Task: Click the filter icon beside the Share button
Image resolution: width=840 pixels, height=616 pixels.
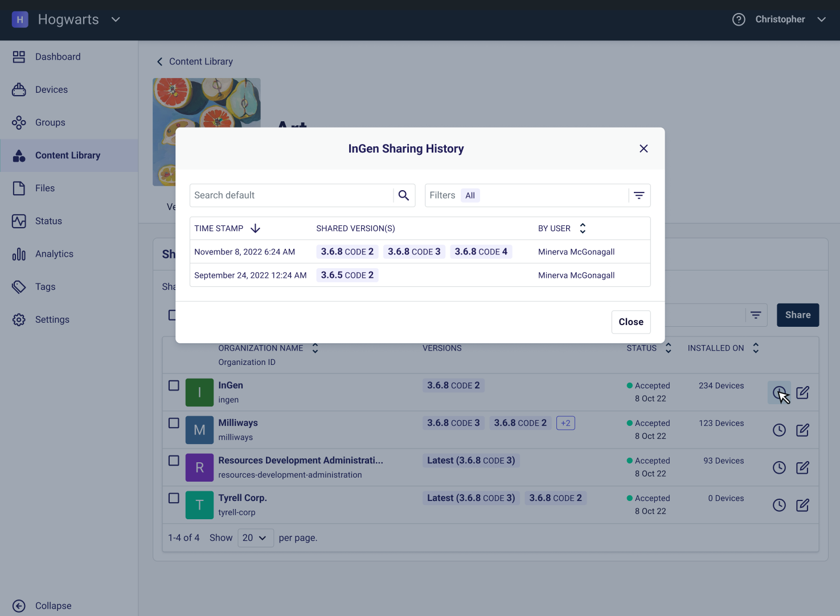Action: 756,315
